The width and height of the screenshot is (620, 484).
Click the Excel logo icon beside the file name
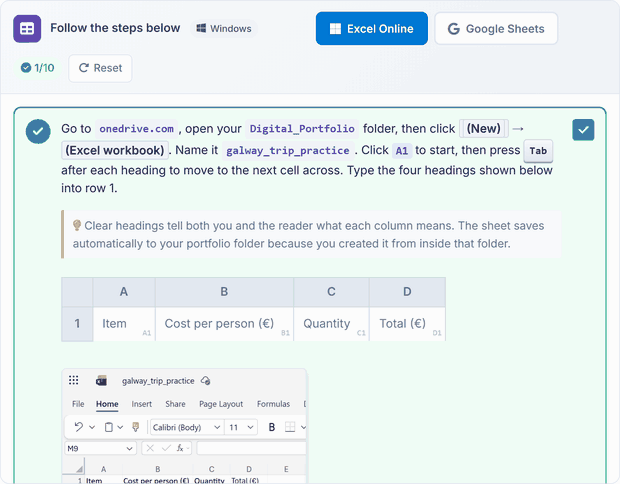pyautogui.click(x=102, y=381)
